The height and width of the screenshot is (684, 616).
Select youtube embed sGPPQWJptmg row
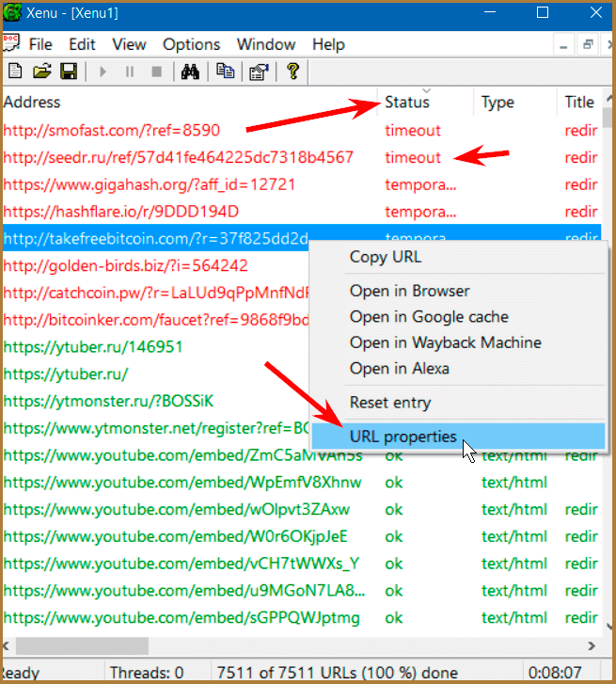pyautogui.click(x=302, y=617)
